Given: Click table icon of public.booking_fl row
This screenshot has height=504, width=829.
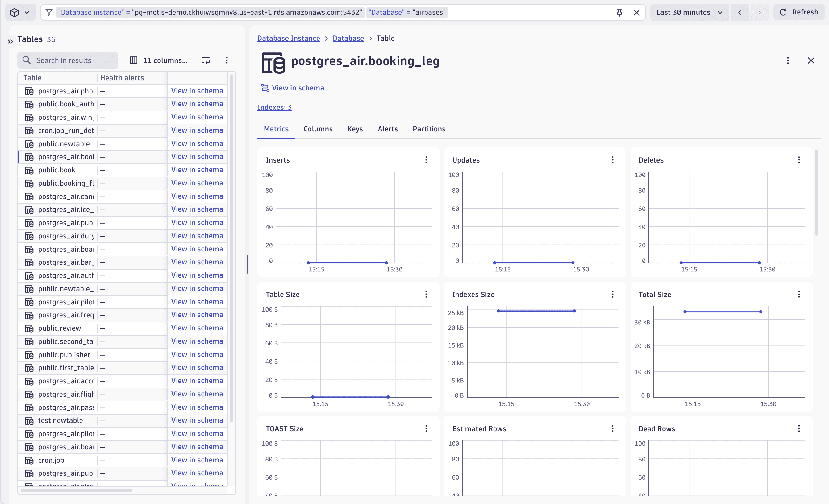Looking at the screenshot, I should [x=29, y=183].
